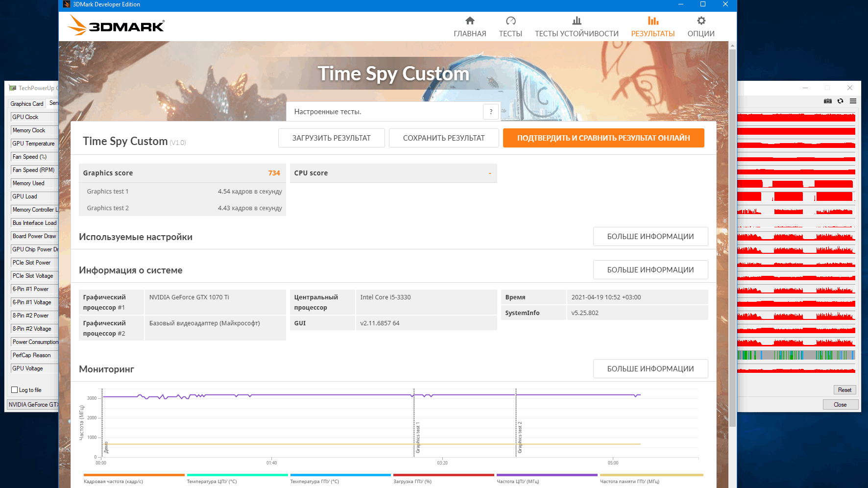Enable Log to file checkbox in GPU-Z
This screenshot has width=868, height=488.
(15, 390)
